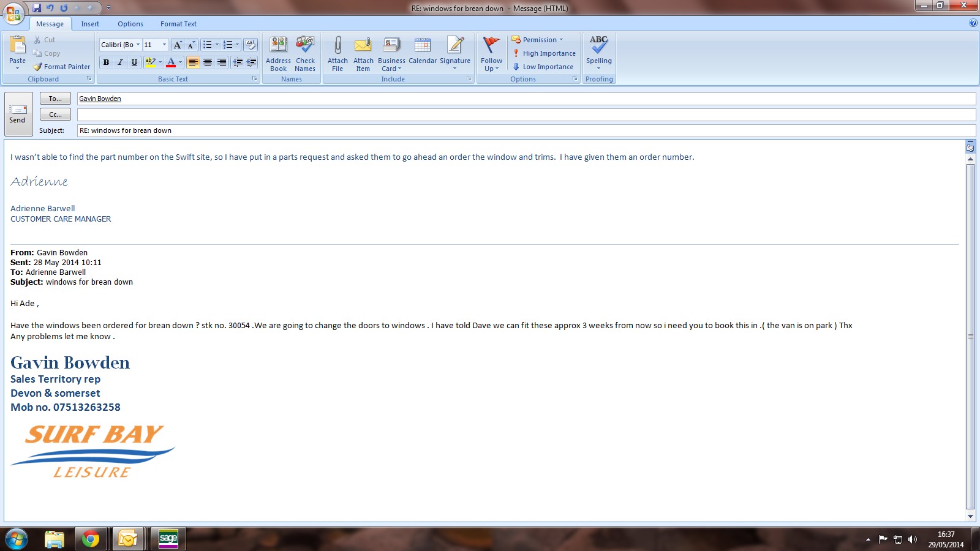Toggle Bold text formatting

pos(106,62)
